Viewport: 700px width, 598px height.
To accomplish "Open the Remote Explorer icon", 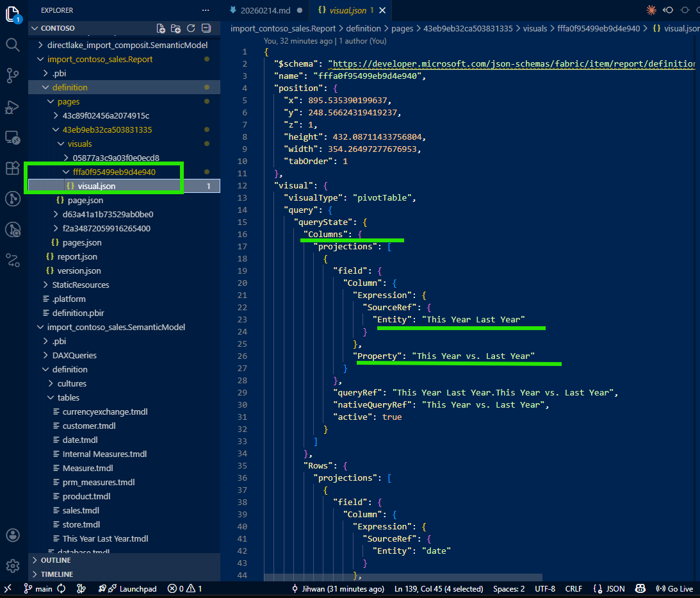I will [13, 137].
